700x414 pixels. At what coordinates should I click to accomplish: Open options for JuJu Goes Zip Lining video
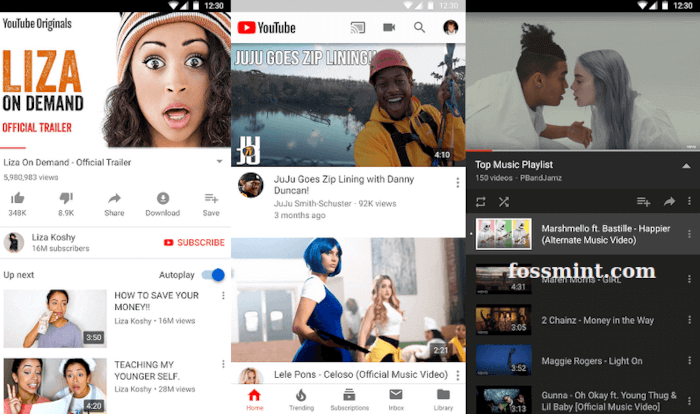coord(458,183)
